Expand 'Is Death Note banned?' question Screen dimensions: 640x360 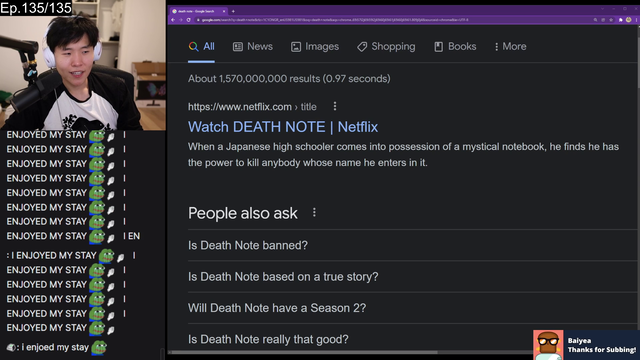point(412,245)
